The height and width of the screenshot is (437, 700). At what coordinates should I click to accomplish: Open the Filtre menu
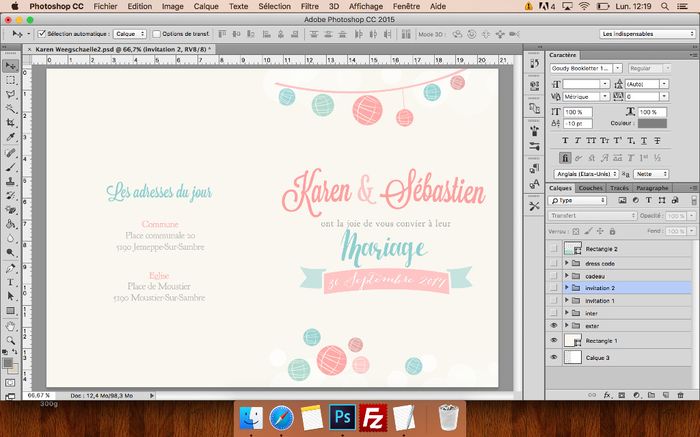pyautogui.click(x=309, y=6)
